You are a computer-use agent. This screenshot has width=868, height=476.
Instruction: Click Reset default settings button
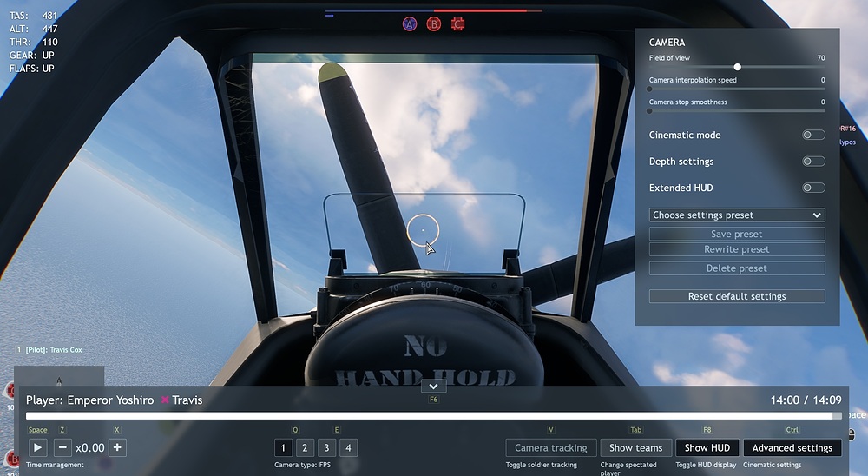pyautogui.click(x=737, y=296)
